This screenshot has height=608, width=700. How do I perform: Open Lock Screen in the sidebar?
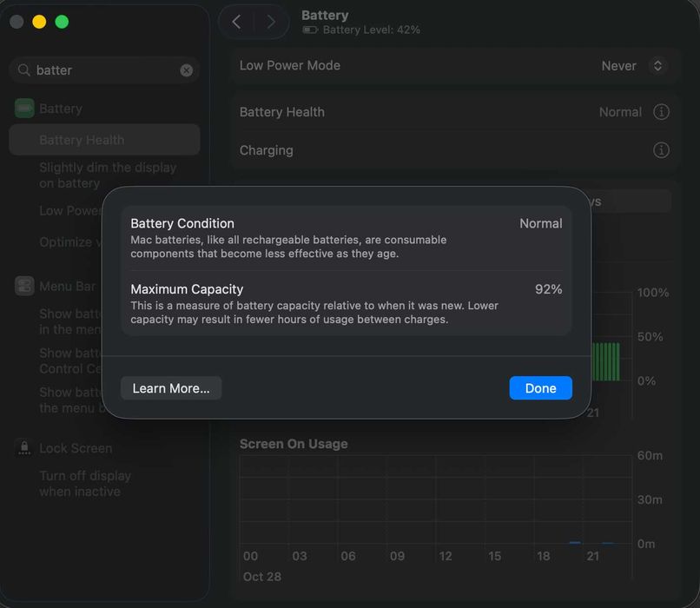point(76,448)
